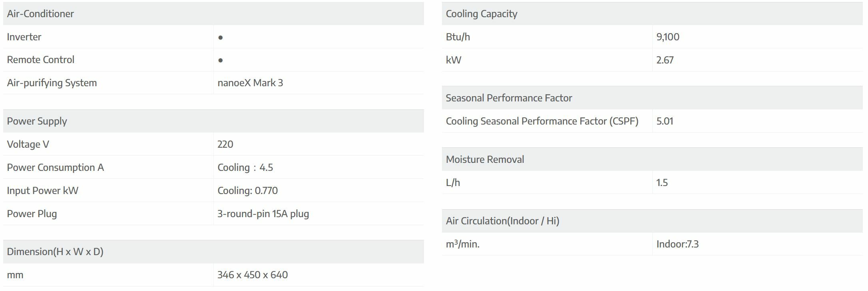Click the Air-Conditioner section header

40,14
